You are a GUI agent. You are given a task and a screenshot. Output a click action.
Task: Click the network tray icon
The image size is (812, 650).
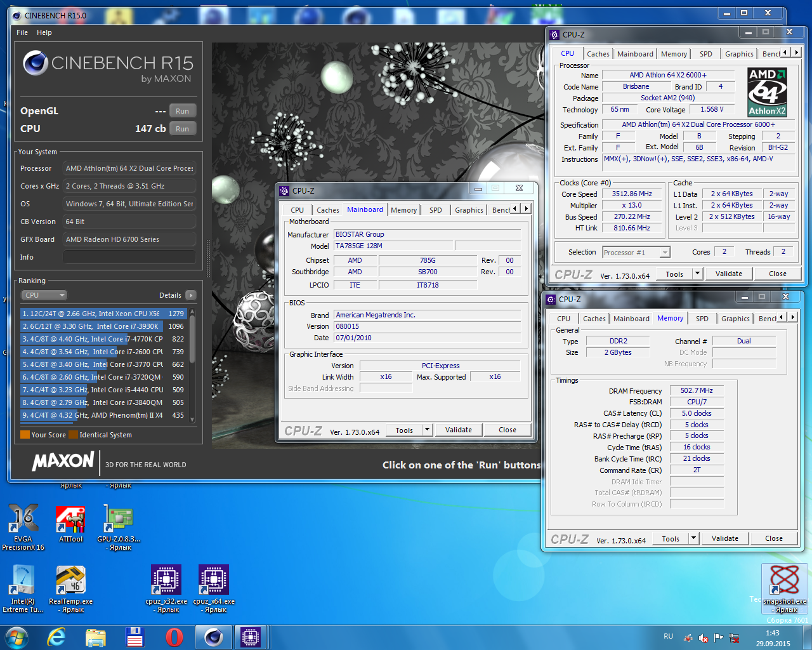(734, 637)
